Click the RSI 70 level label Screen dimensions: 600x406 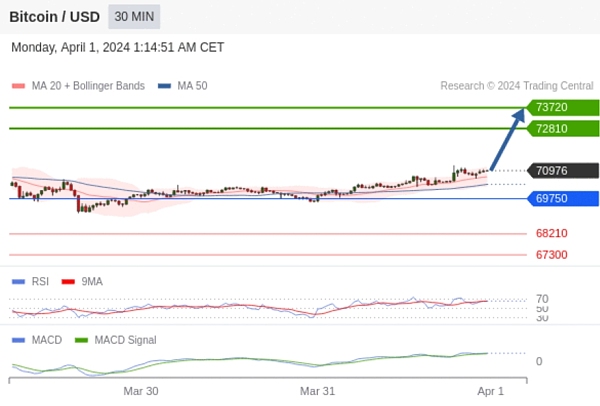pos(542,298)
